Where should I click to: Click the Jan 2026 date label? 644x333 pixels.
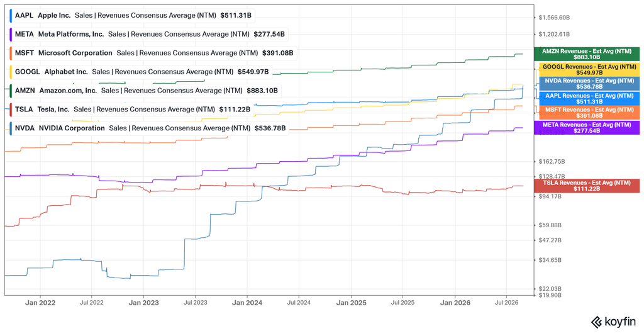click(455, 303)
